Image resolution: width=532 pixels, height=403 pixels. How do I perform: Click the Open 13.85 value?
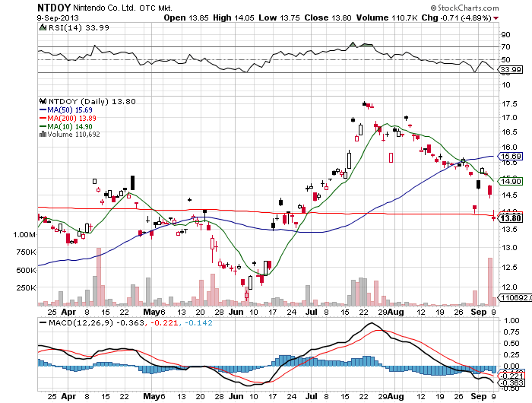pyautogui.click(x=186, y=17)
